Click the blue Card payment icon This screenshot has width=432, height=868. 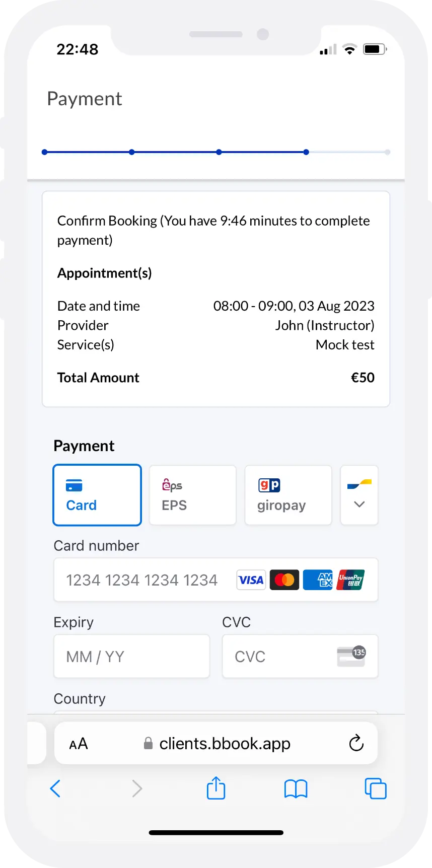pos(75,484)
